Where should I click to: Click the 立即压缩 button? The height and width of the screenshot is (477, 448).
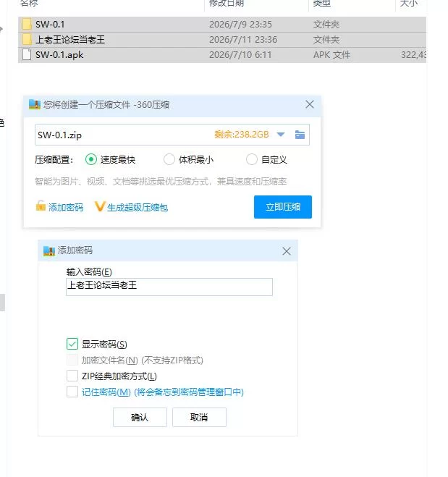pos(283,207)
